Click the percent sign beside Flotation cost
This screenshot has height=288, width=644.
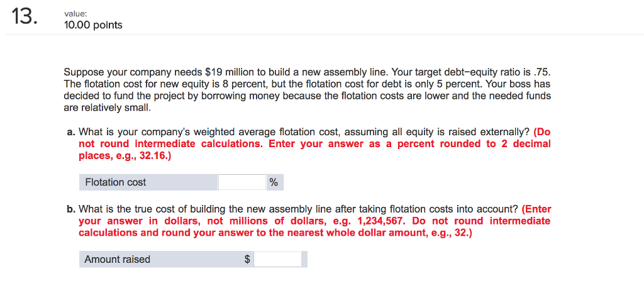pos(274,182)
